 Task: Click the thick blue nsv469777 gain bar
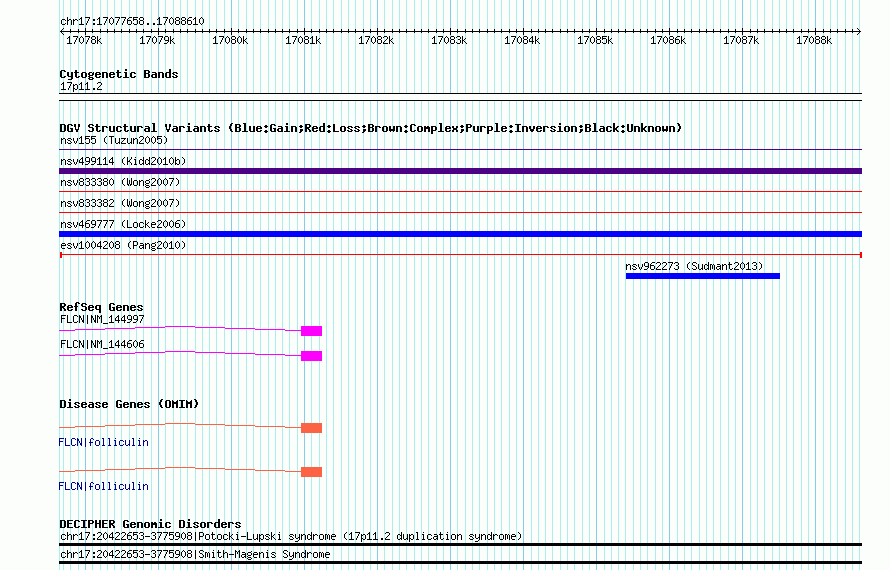[460, 234]
